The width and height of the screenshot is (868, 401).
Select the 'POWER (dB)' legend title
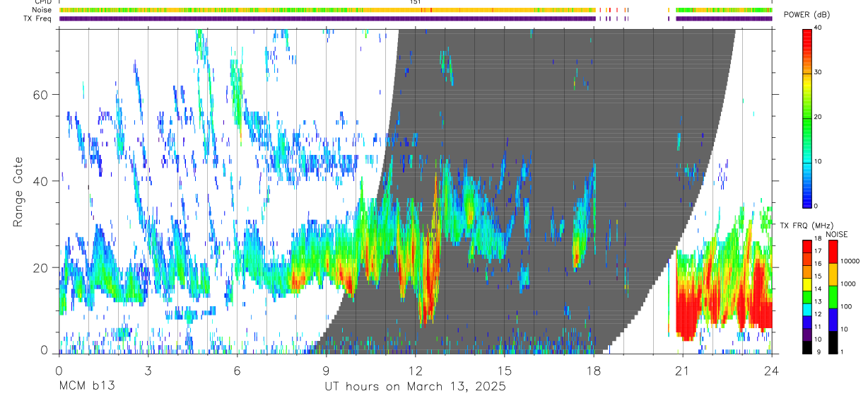coord(807,15)
